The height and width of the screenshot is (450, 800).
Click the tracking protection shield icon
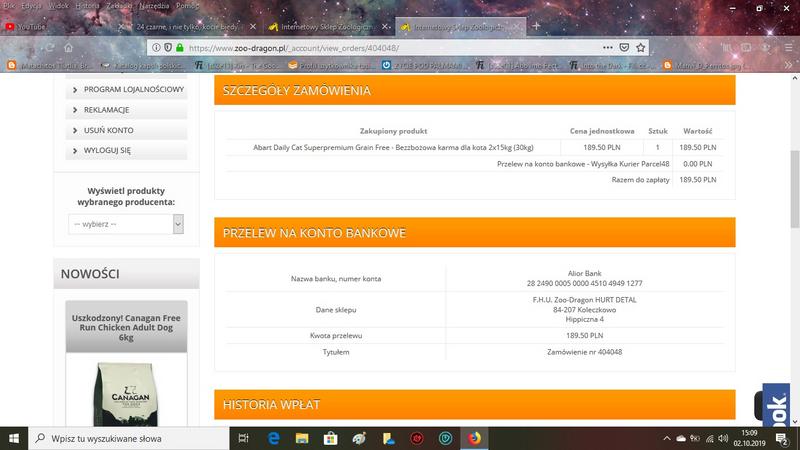[168, 47]
